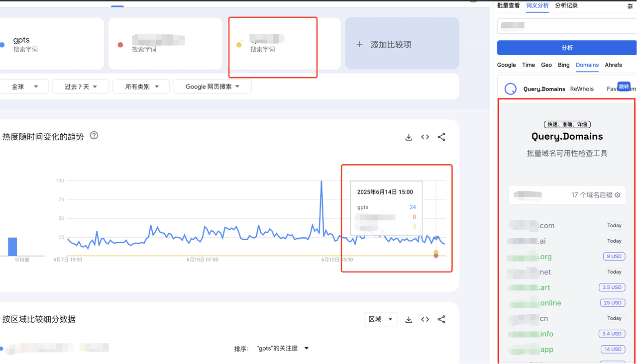Download the interest-over-time chart data
The image size is (637, 364).
(409, 137)
